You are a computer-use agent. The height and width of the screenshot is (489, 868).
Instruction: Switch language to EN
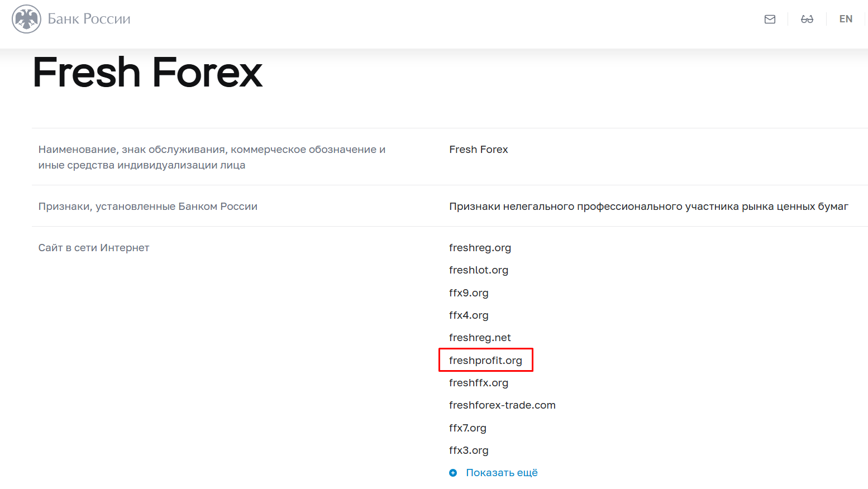846,19
